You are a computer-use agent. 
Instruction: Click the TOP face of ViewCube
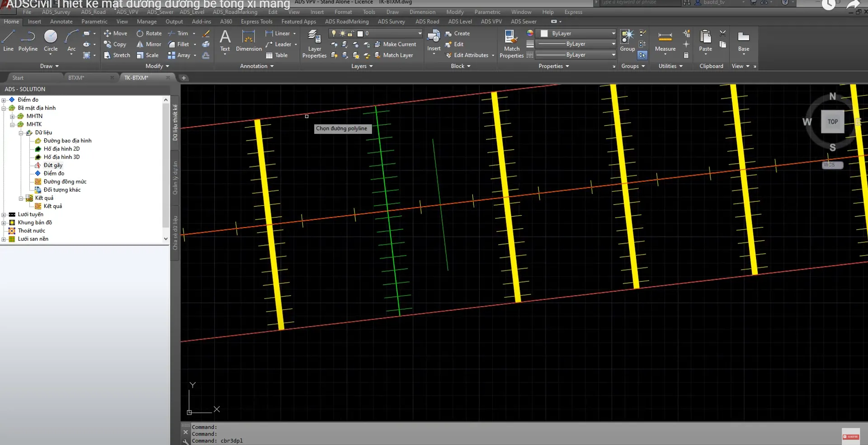pyautogui.click(x=832, y=122)
